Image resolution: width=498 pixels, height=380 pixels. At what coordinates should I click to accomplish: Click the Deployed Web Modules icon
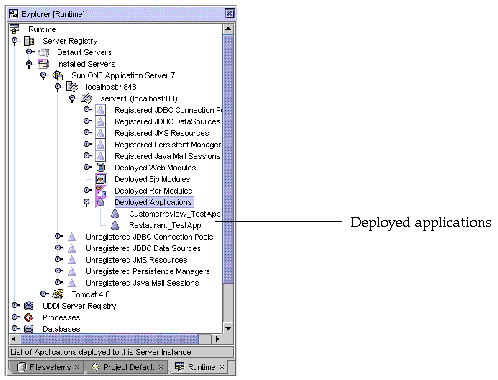click(x=101, y=167)
